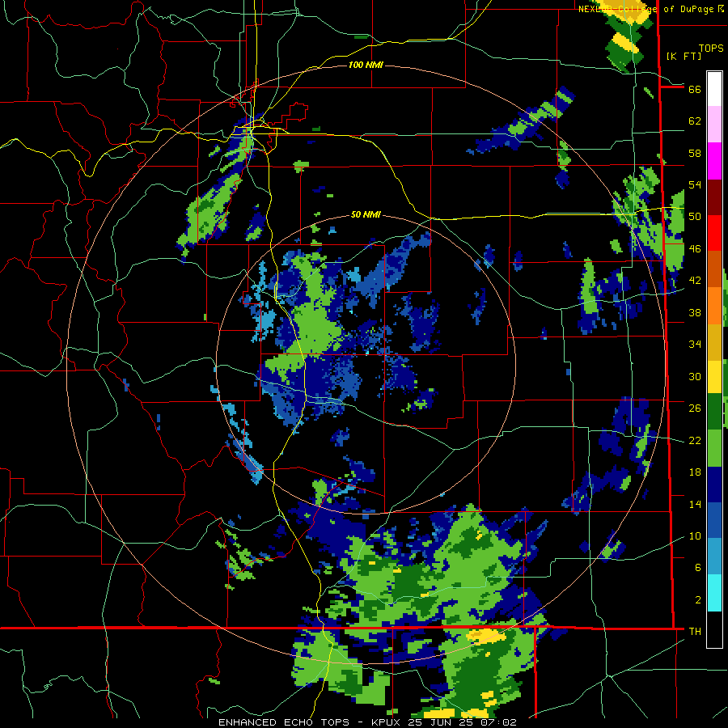Click the dark green legend swatch
This screenshot has height=728, width=728.
[x=714, y=413]
